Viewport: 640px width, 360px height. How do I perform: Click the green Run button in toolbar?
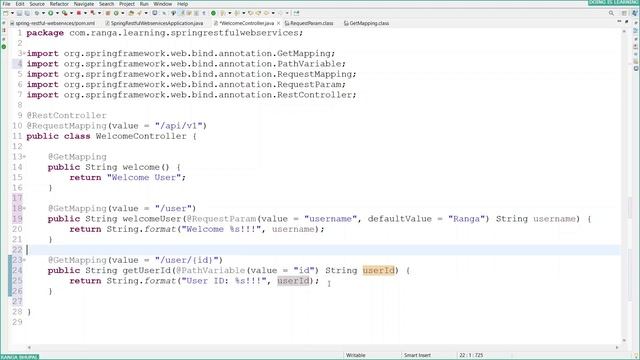pyautogui.click(x=51, y=13)
